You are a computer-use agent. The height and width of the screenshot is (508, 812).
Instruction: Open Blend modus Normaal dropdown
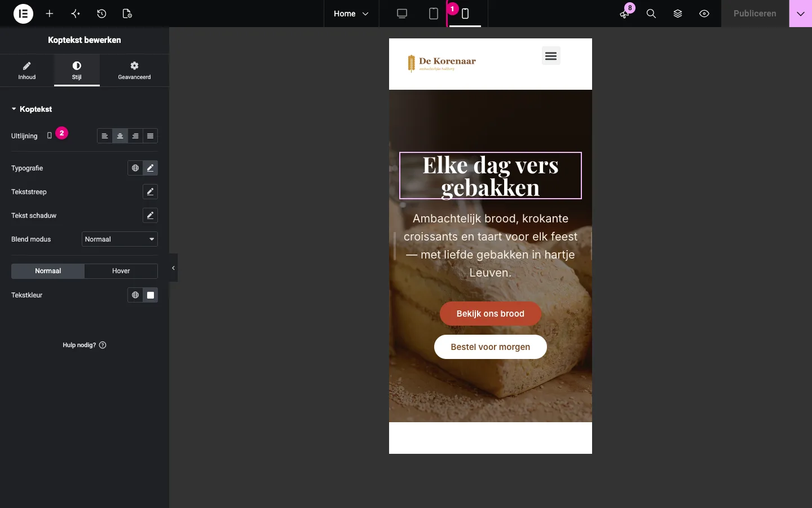(120, 239)
